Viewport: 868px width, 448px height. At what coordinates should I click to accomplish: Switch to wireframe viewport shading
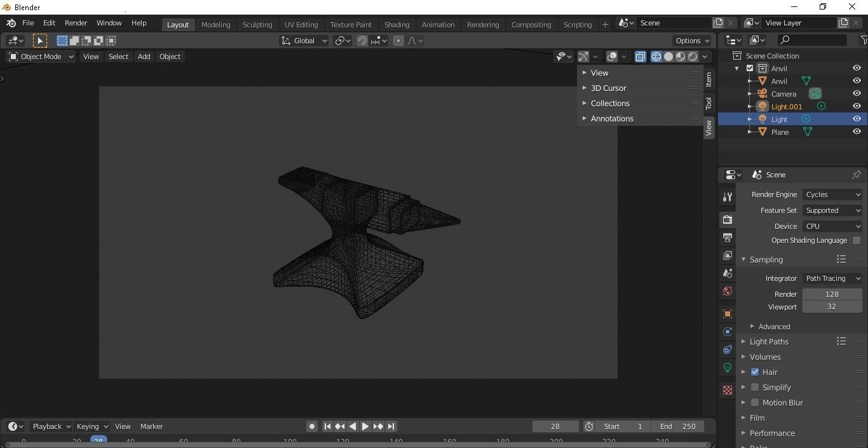click(656, 57)
